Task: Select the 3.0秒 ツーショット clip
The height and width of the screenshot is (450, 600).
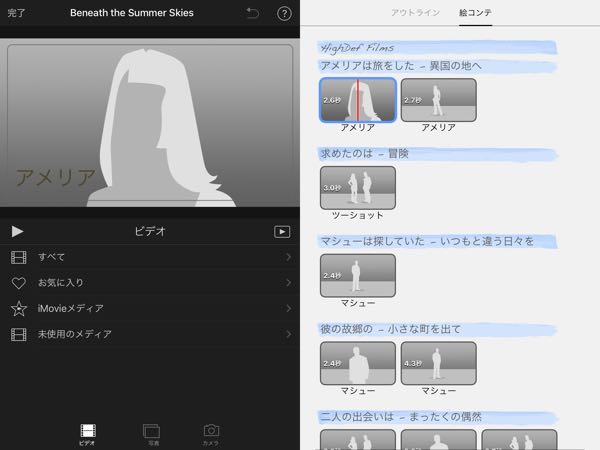Action: (358, 188)
